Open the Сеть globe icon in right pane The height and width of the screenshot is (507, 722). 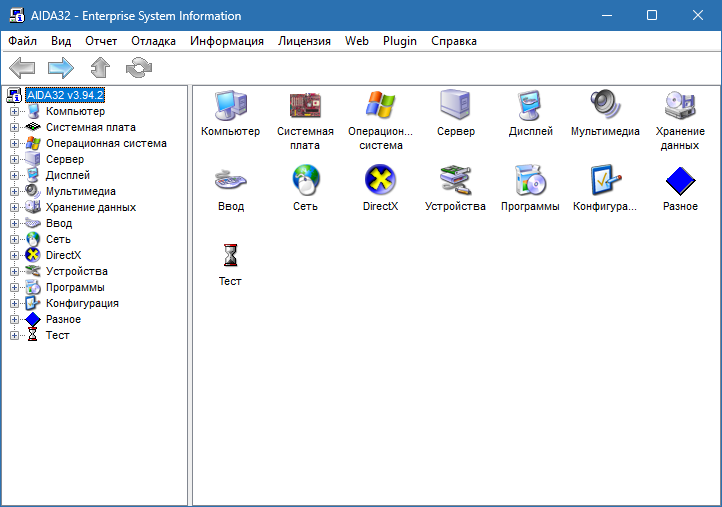point(305,180)
